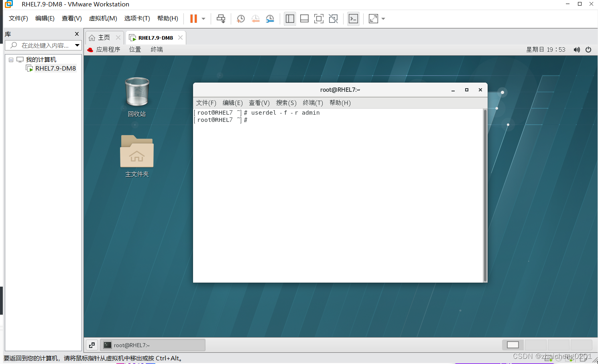The width and height of the screenshot is (598, 364).
Task: Open the snapshot manager
Action: pyautogui.click(x=270, y=18)
